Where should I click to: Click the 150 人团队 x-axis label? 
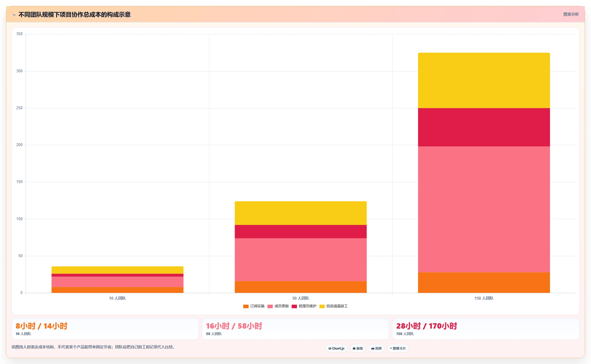tap(484, 298)
